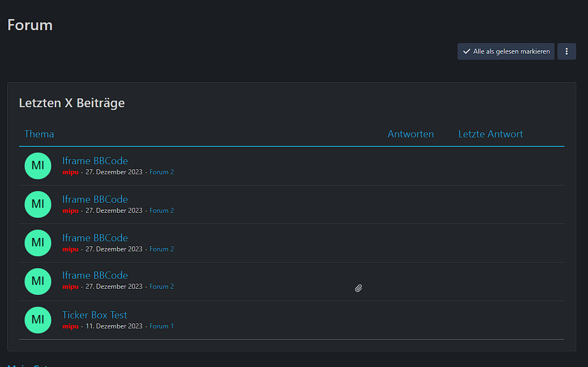Open the Ticker Box Test thread
Image resolution: width=588 pixels, height=367 pixels.
pos(95,315)
